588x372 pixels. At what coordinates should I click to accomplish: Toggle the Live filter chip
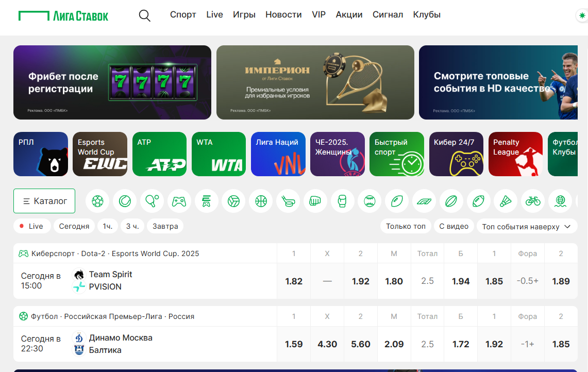(32, 226)
